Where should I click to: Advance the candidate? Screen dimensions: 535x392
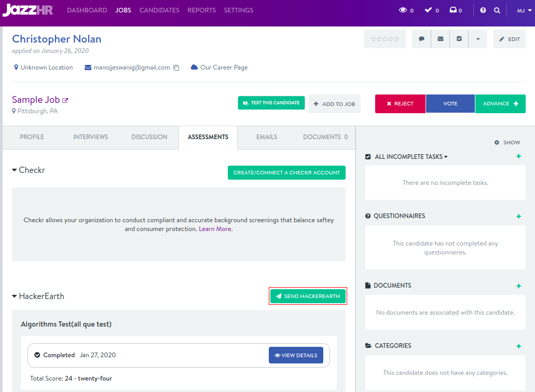[x=500, y=104]
